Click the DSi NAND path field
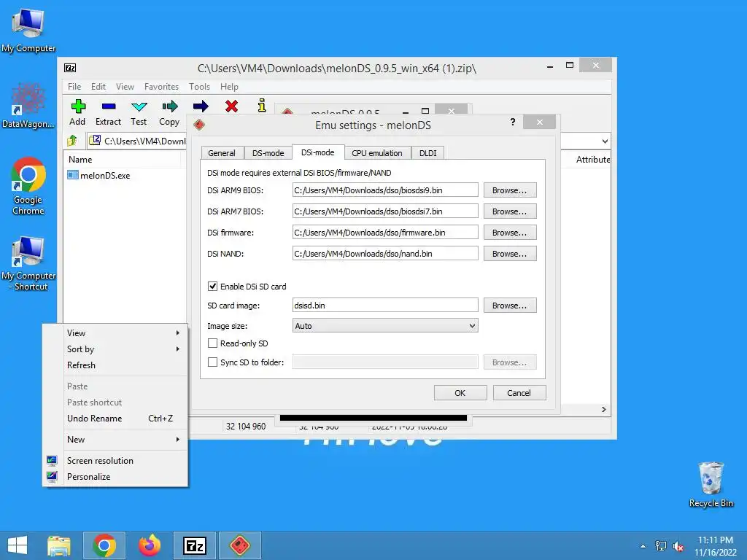Image resolution: width=747 pixels, height=560 pixels. pos(385,253)
